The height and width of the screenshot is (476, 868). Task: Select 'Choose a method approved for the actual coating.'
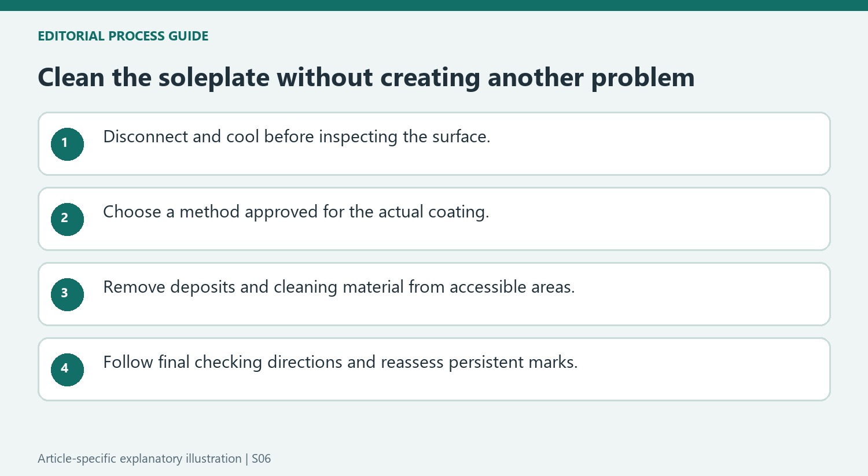[x=296, y=212]
